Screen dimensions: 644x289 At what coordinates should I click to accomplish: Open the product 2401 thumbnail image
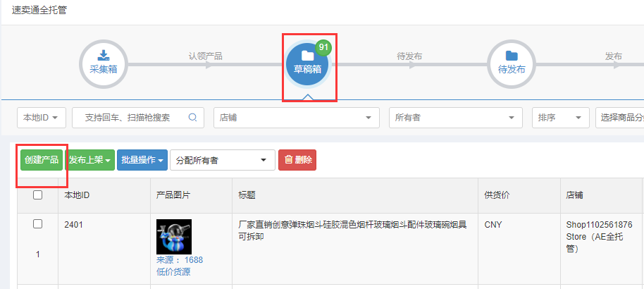(x=174, y=237)
